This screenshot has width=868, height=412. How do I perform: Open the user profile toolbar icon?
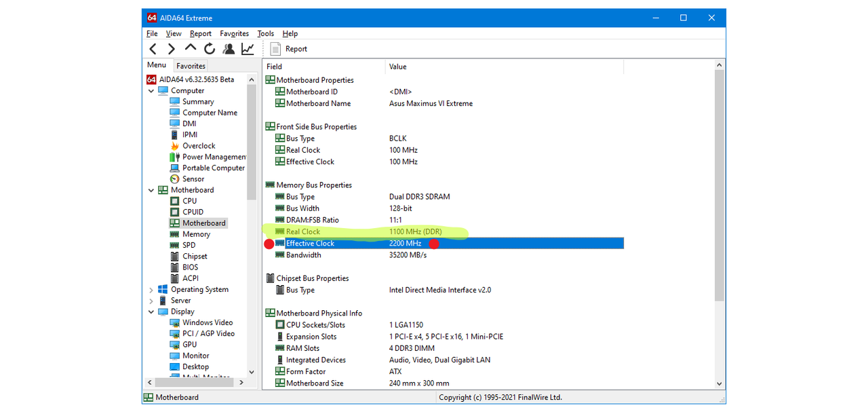229,49
